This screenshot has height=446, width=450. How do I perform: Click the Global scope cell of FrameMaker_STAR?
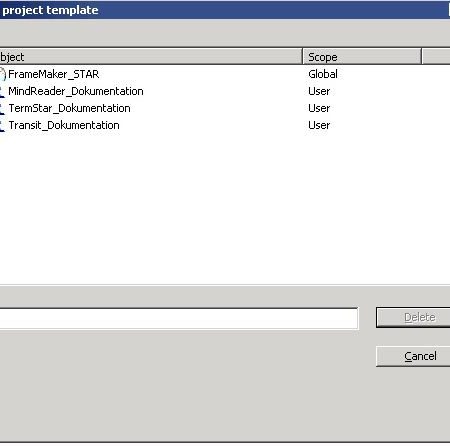tap(323, 74)
